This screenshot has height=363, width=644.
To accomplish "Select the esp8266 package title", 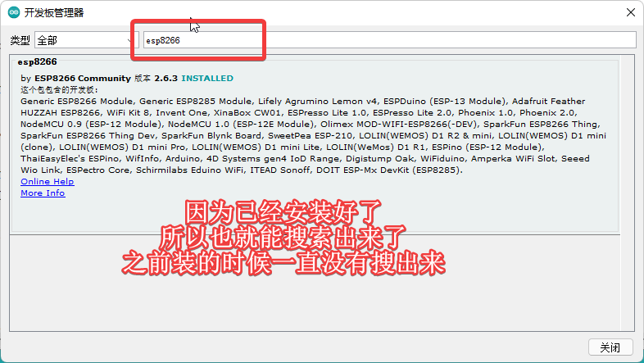I will pyautogui.click(x=38, y=62).
